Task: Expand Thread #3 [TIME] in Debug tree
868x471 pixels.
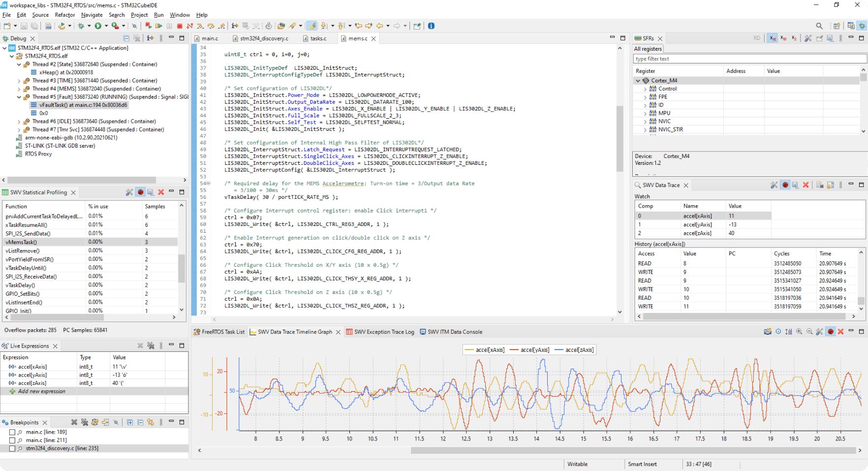Action: 19,81
